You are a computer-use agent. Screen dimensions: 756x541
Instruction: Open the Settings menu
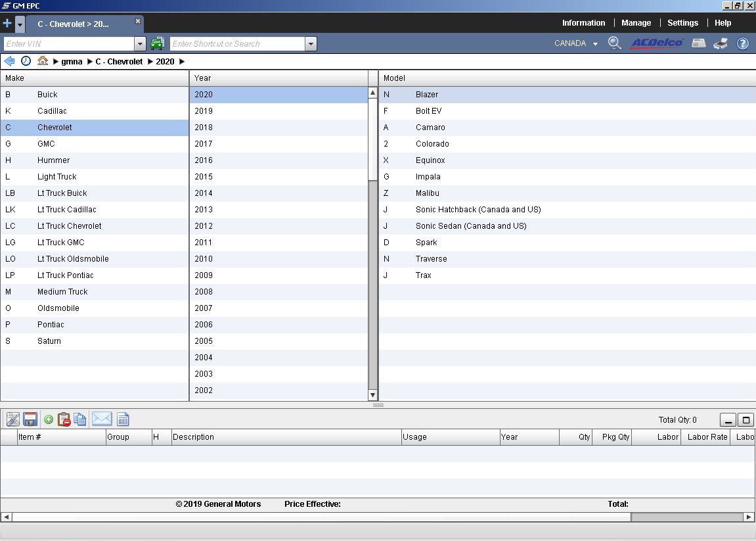(x=682, y=23)
